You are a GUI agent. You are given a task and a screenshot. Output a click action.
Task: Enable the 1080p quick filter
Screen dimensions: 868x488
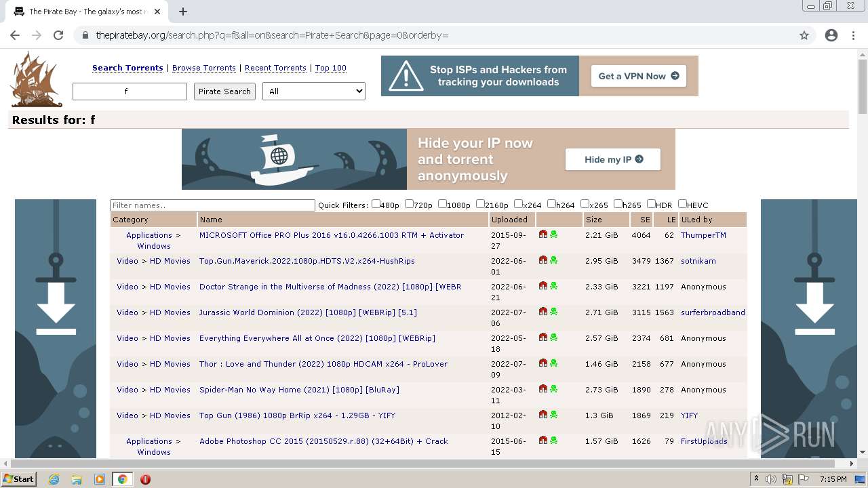click(x=442, y=204)
